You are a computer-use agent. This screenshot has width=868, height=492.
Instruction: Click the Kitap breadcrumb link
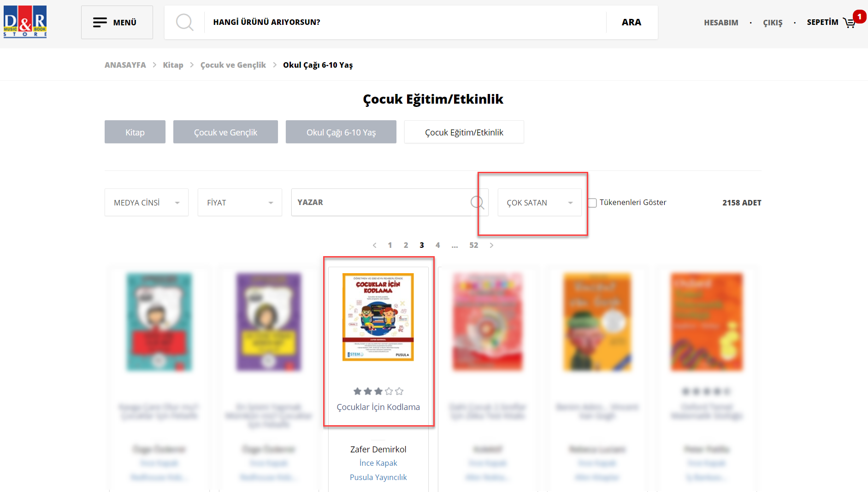pos(173,65)
